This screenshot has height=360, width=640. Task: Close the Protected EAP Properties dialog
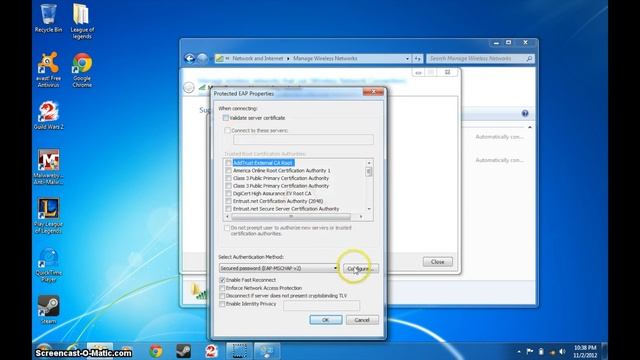373,93
